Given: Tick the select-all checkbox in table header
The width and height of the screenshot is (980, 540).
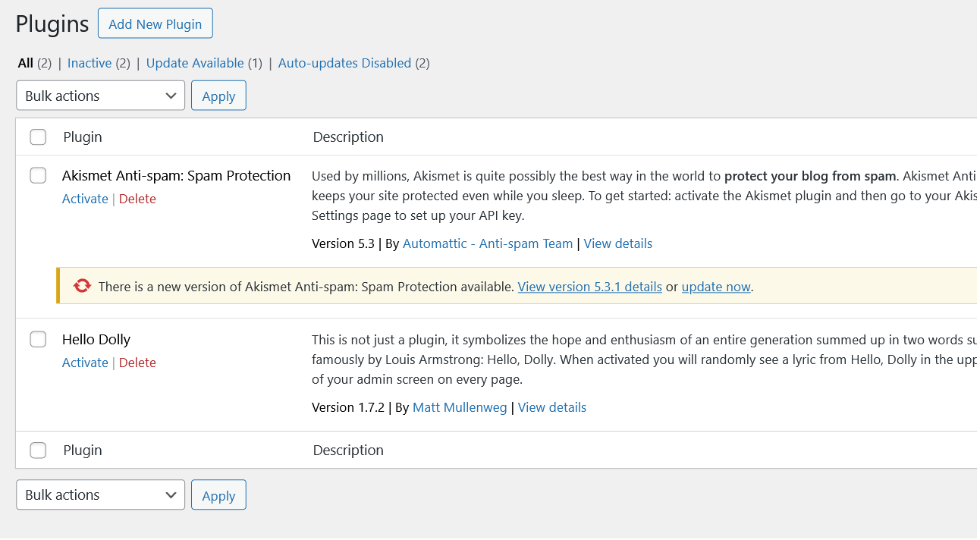Looking at the screenshot, I should 38,137.
